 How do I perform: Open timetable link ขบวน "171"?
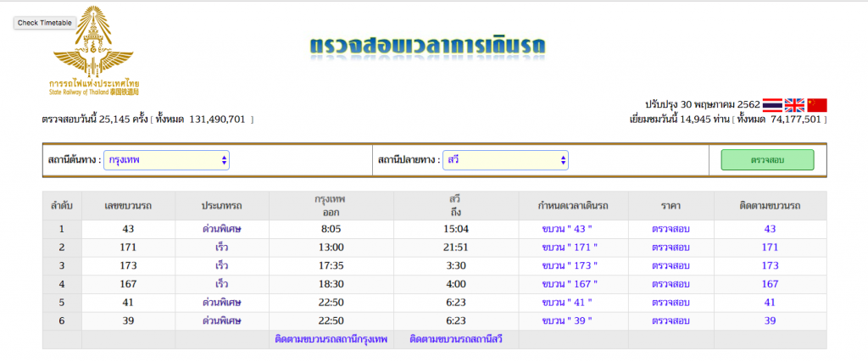(x=570, y=248)
